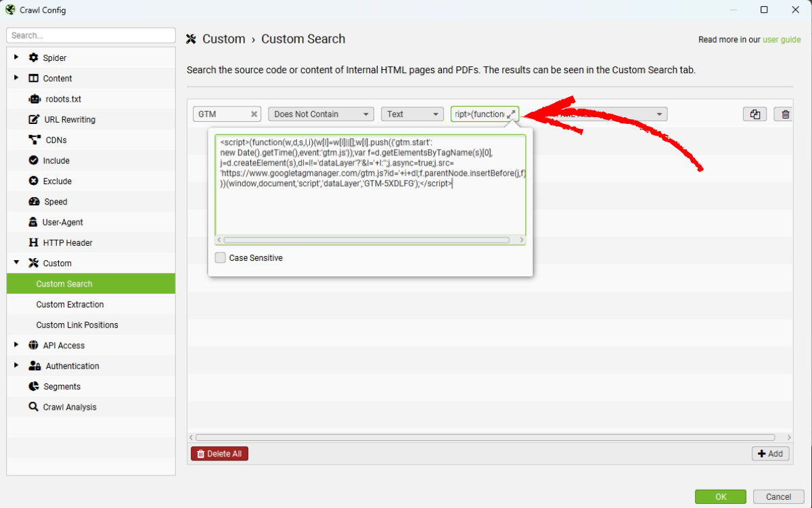Viewport: 812px width, 508px height.
Task: Click the horizontal scrollbar under the code textarea
Action: 365,240
